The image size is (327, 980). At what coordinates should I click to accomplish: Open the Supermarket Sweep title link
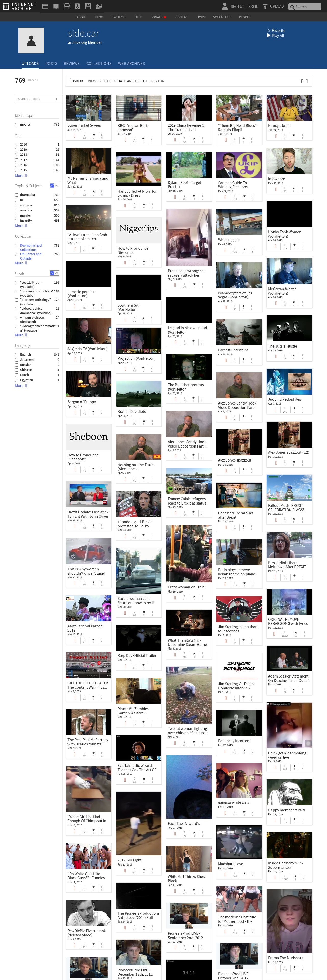84,125
